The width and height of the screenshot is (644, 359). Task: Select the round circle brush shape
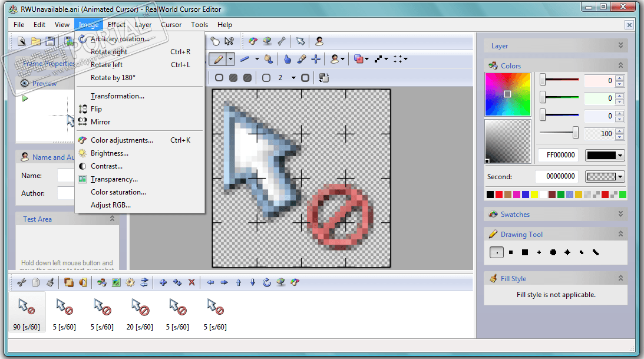[553, 252]
